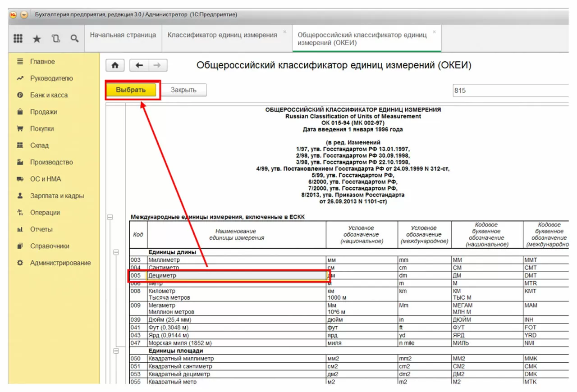
Task: Open Покупки via its shopping cart icon
Action: coord(20,129)
